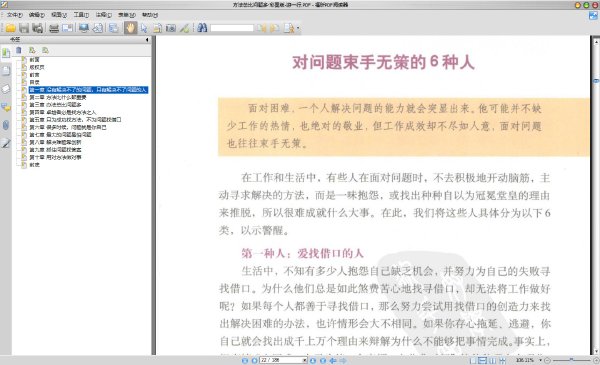
Task: Open a file with the folder icon
Action: 10,28
